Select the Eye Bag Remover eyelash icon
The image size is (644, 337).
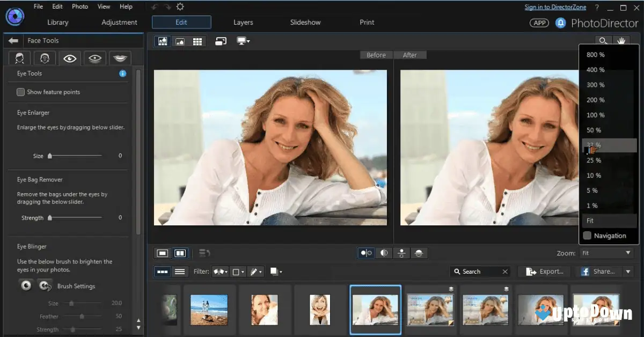94,58
